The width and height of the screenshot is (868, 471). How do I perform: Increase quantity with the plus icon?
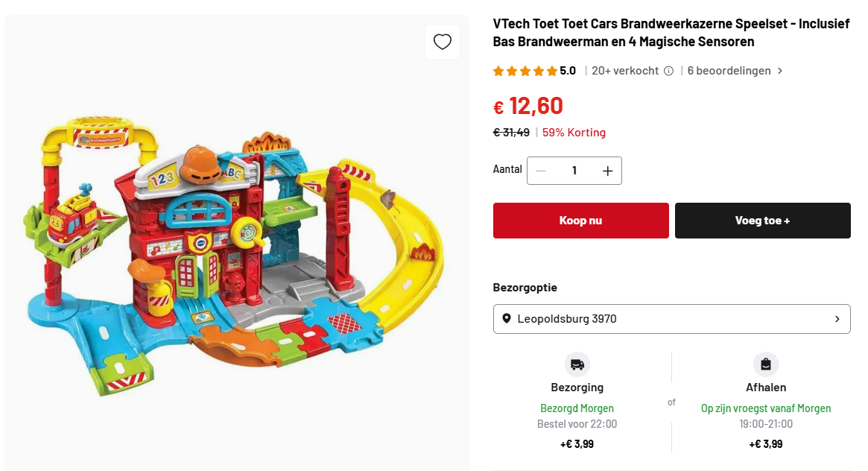[607, 170]
